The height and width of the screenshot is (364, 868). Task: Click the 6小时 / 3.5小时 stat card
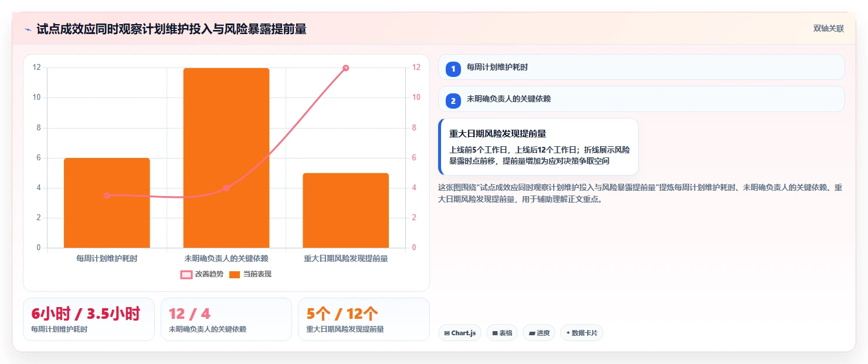coord(89,319)
